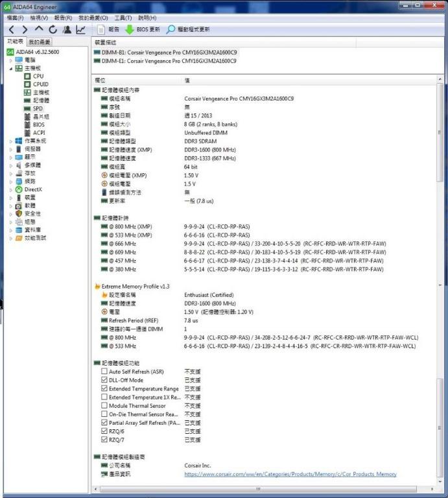Click the Corsair Inc. company name value

pyautogui.click(x=198, y=466)
